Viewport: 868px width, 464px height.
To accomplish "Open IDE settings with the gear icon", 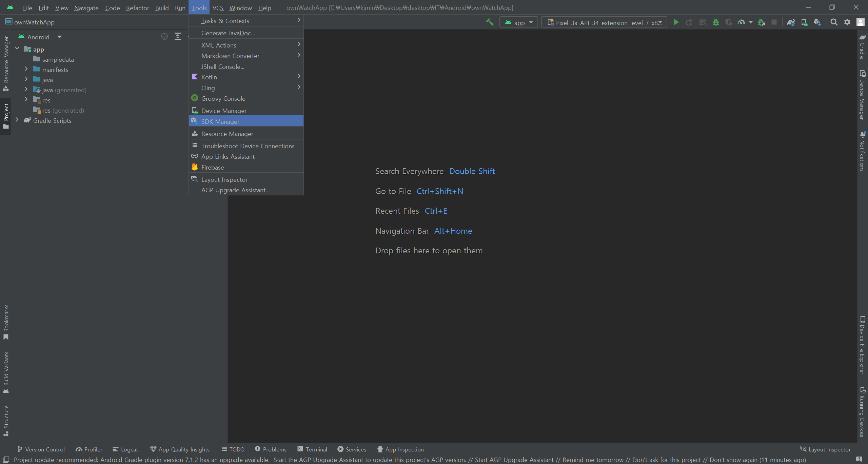I will pyautogui.click(x=847, y=22).
